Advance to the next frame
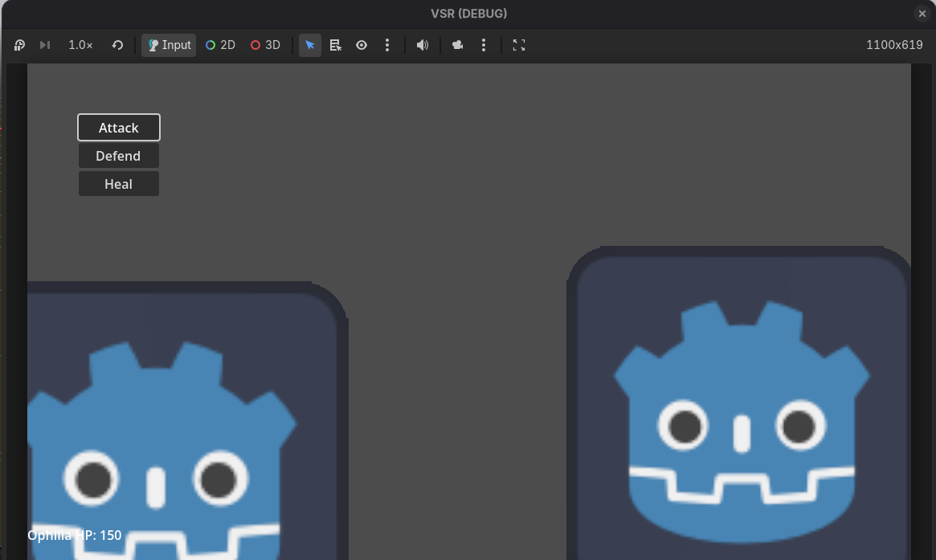 point(45,45)
